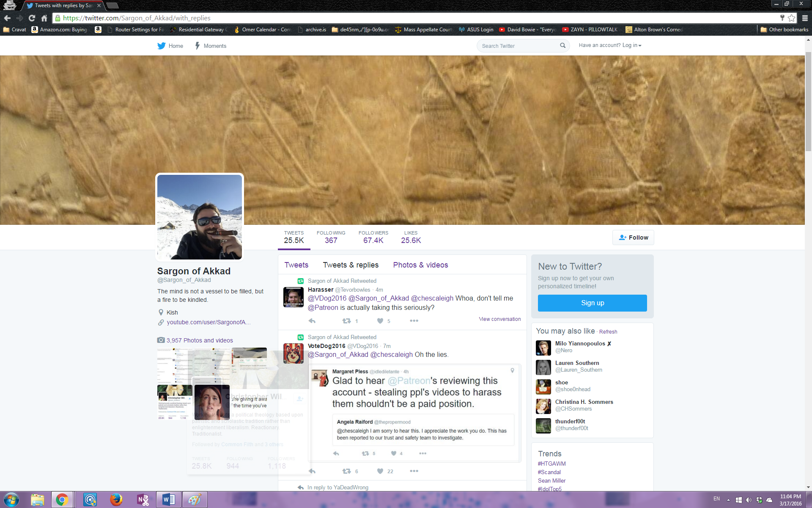Image resolution: width=812 pixels, height=508 pixels.
Task: Click the Twitter bird Home icon
Action: pos(162,46)
